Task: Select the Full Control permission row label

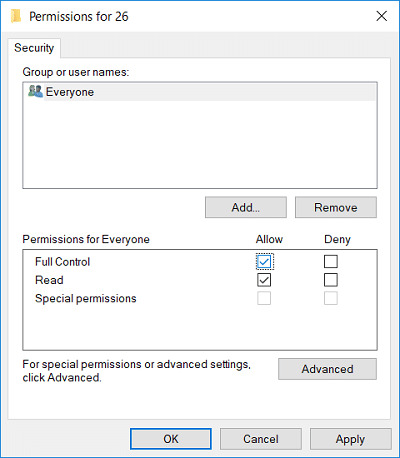Action: (63, 262)
